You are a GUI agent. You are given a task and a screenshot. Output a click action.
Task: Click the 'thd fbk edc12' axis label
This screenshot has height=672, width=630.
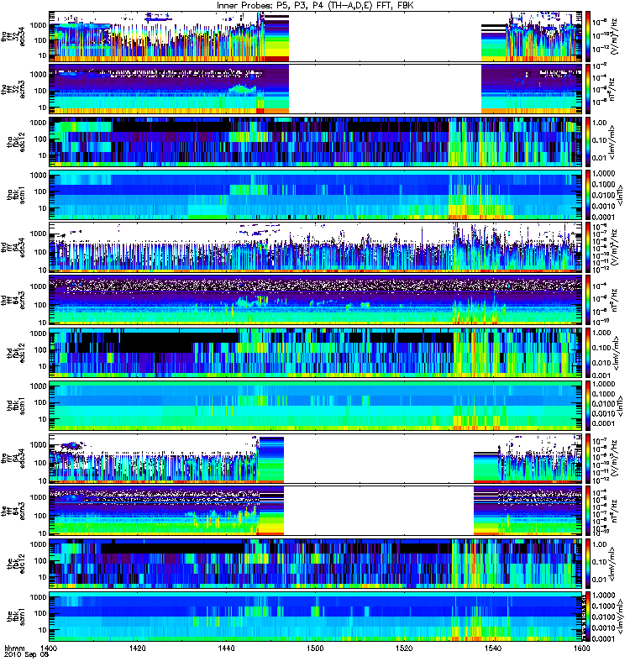(16, 353)
